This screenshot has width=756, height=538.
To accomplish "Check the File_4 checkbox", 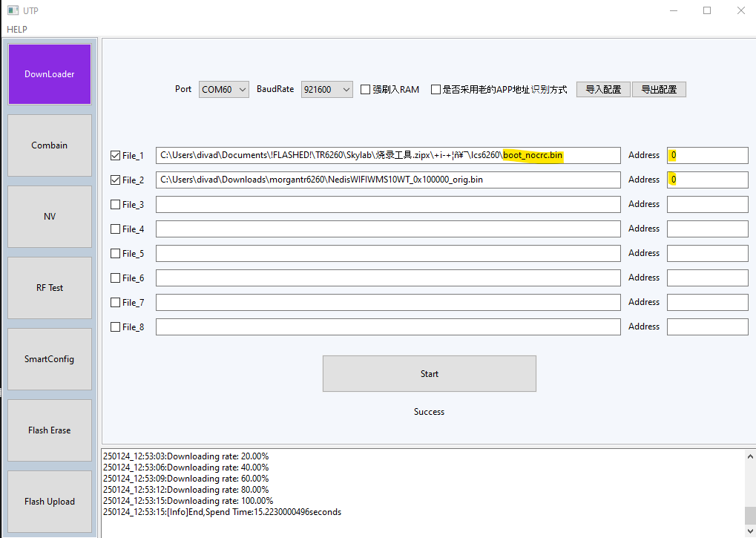I will pyautogui.click(x=115, y=229).
